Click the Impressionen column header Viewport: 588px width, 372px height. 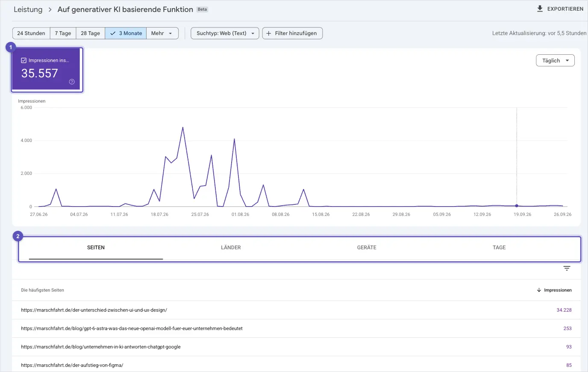click(554, 290)
